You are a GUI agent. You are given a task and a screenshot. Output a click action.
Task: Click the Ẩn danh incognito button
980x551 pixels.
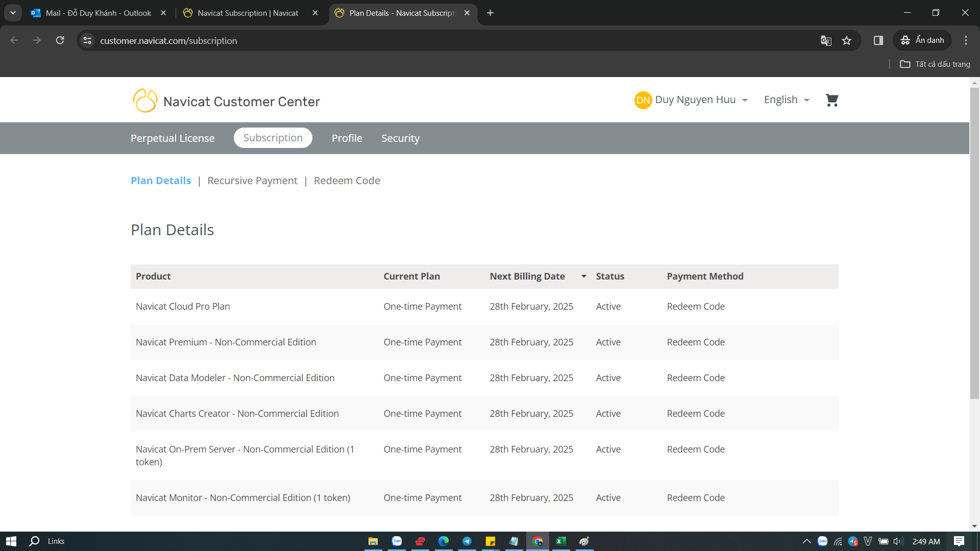[x=922, y=40]
